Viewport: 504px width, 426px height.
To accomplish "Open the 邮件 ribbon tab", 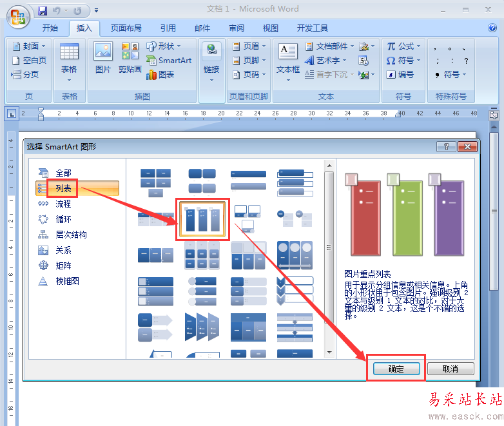I will [x=202, y=28].
